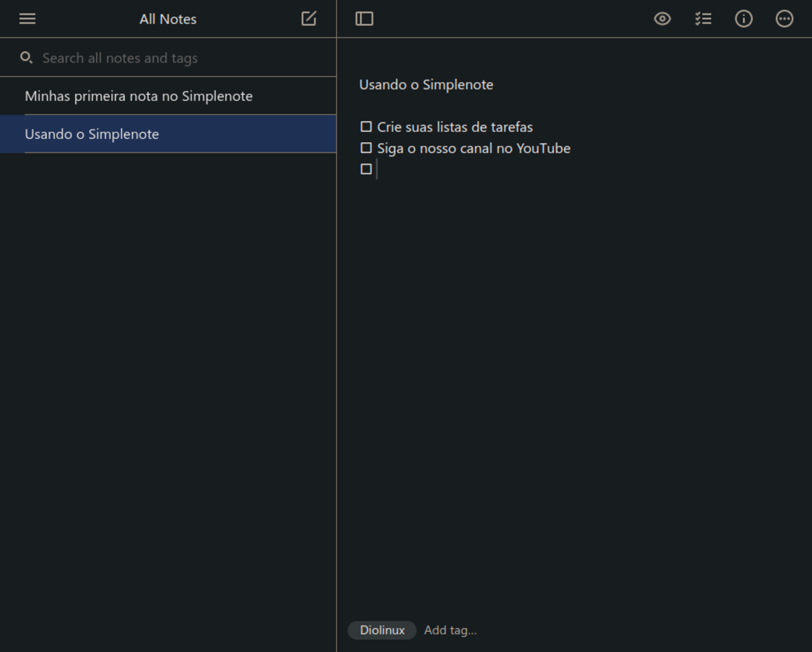The height and width of the screenshot is (652, 812).
Task: Click the 'Siga o nosso canal no YouTube' text
Action: [x=474, y=148]
